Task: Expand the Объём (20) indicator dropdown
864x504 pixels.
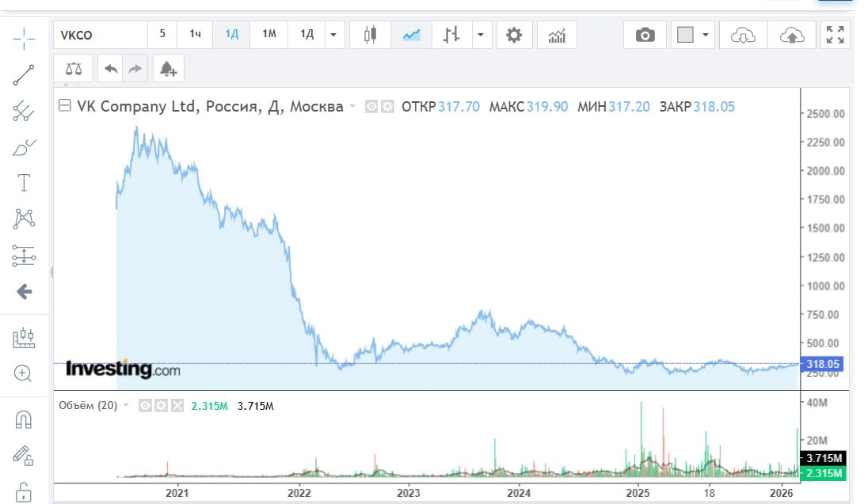Action: click(126, 406)
